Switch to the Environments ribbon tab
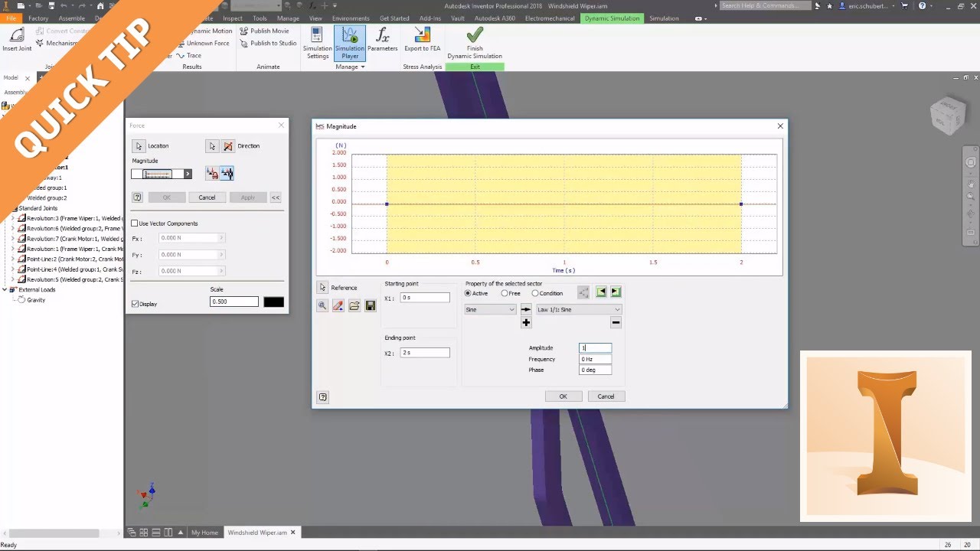 pyautogui.click(x=351, y=18)
